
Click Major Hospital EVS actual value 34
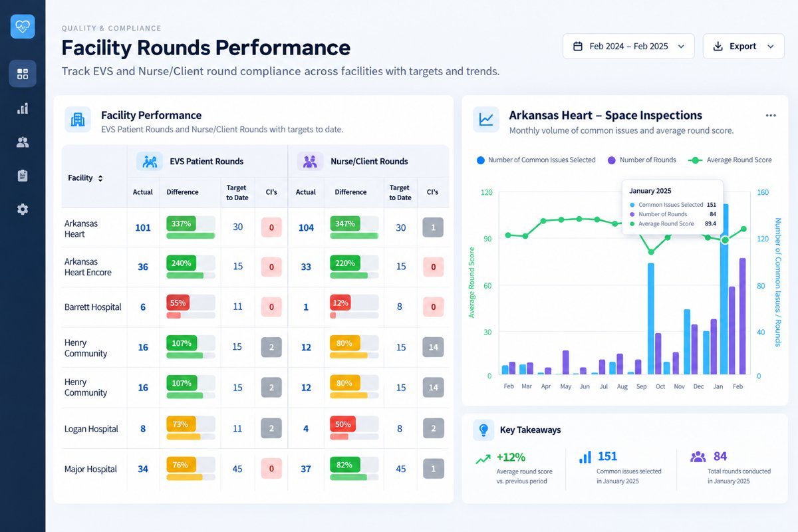click(x=143, y=469)
